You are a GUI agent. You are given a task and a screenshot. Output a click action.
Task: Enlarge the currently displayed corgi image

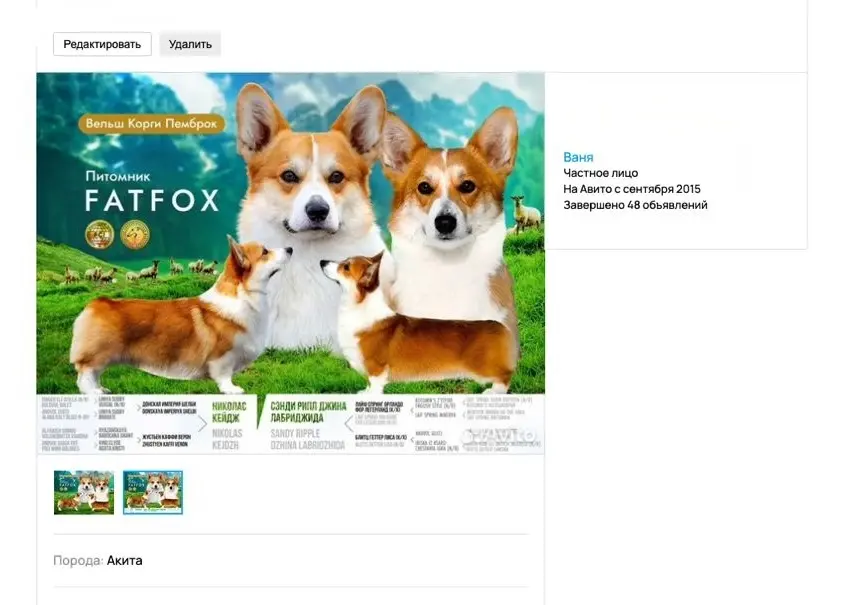click(x=290, y=260)
